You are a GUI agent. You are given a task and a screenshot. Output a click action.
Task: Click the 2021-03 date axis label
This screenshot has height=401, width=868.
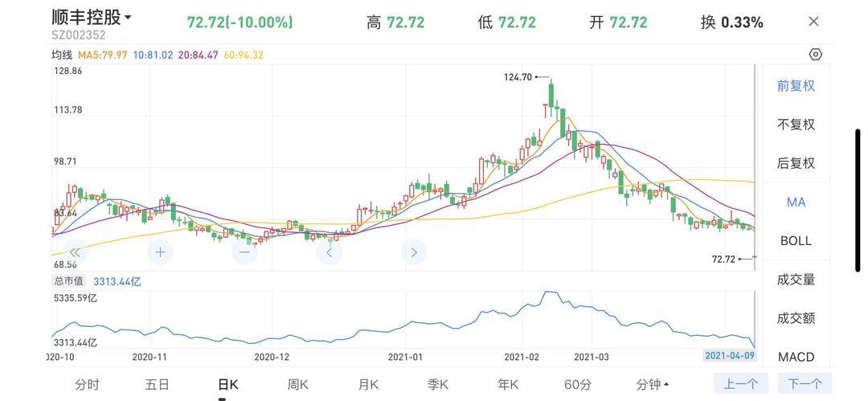click(x=592, y=357)
